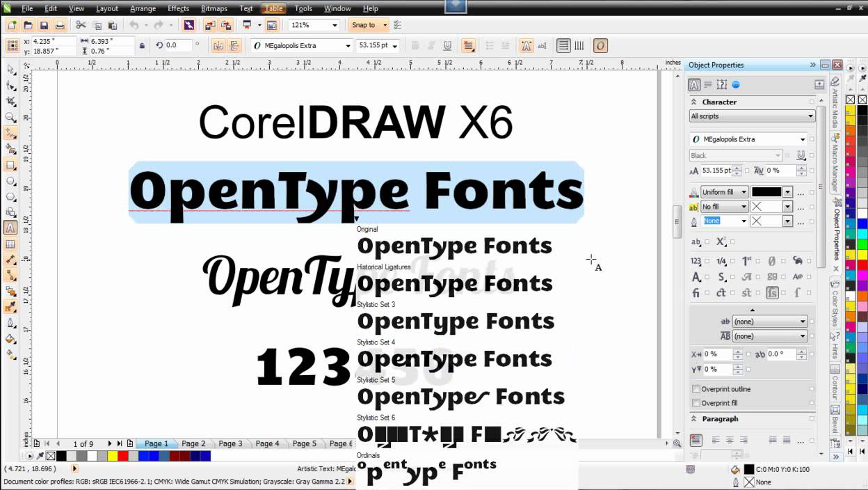Image resolution: width=868 pixels, height=490 pixels.
Task: Toggle the Lock ratio padlock
Action: (x=142, y=45)
